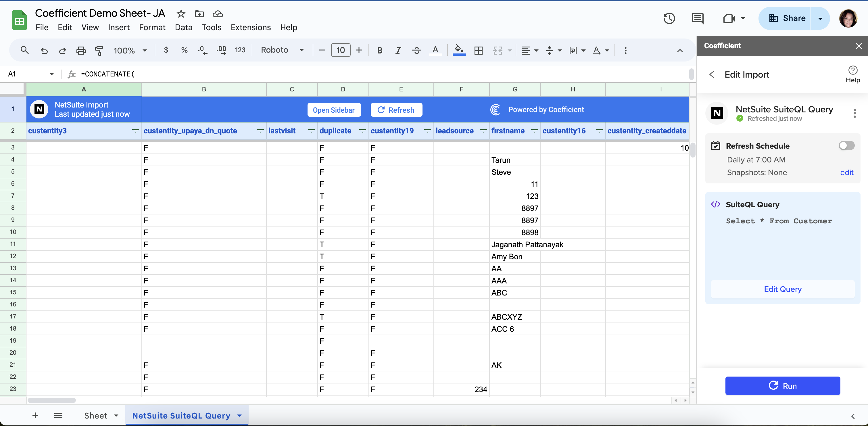Open NetSuite SuiteQL Query options menu
The image size is (868, 426).
pos(854,113)
